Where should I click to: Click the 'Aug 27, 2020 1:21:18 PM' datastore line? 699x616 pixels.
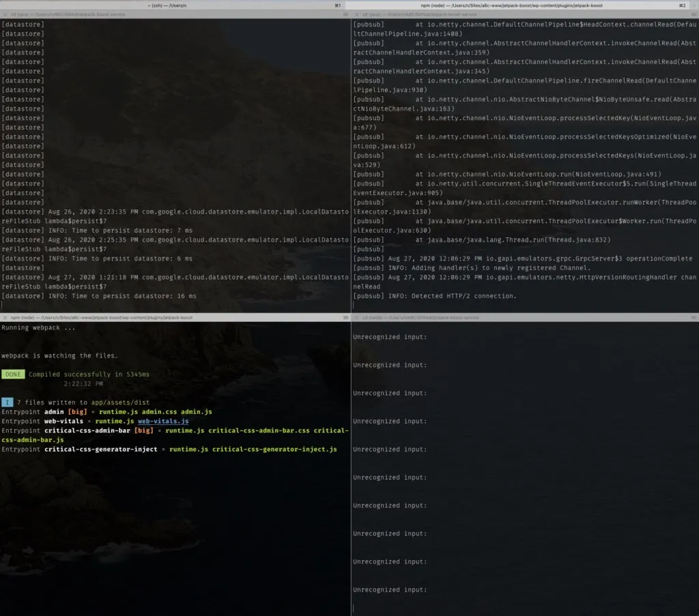(175, 282)
